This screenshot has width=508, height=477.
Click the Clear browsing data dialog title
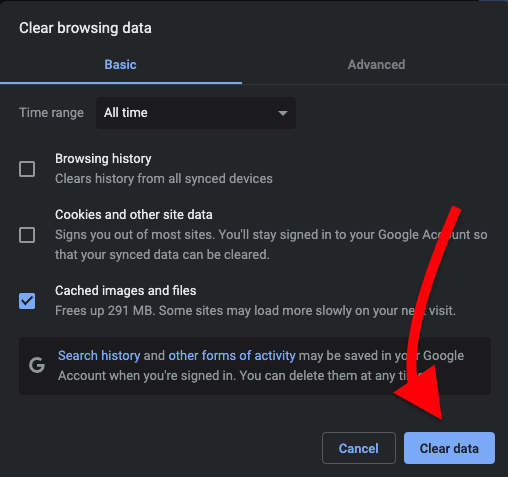85,28
